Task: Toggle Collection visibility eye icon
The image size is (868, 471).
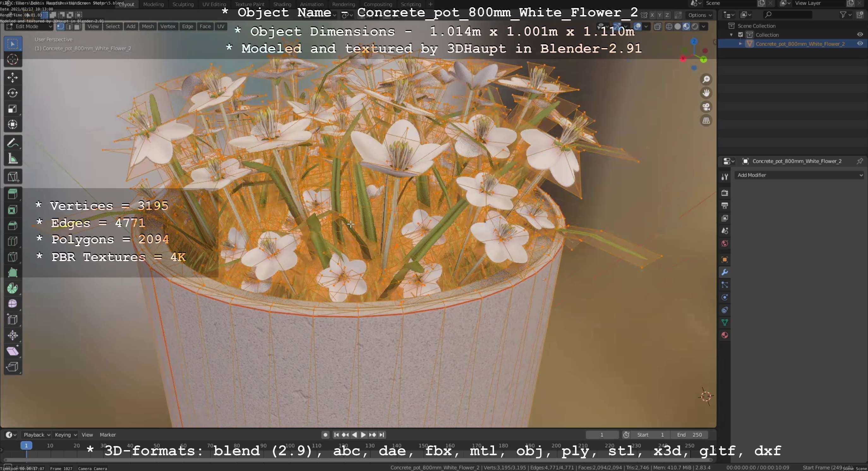Action: [859, 35]
